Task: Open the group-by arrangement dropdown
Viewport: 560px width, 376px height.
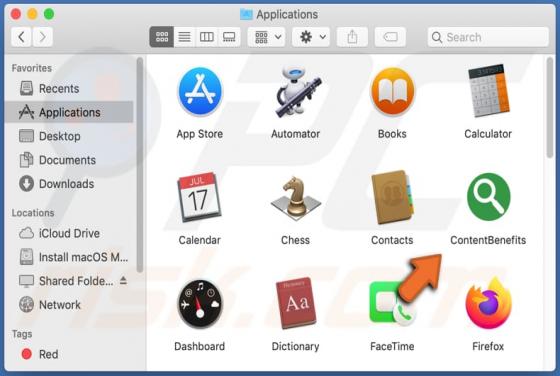Action: [266, 37]
